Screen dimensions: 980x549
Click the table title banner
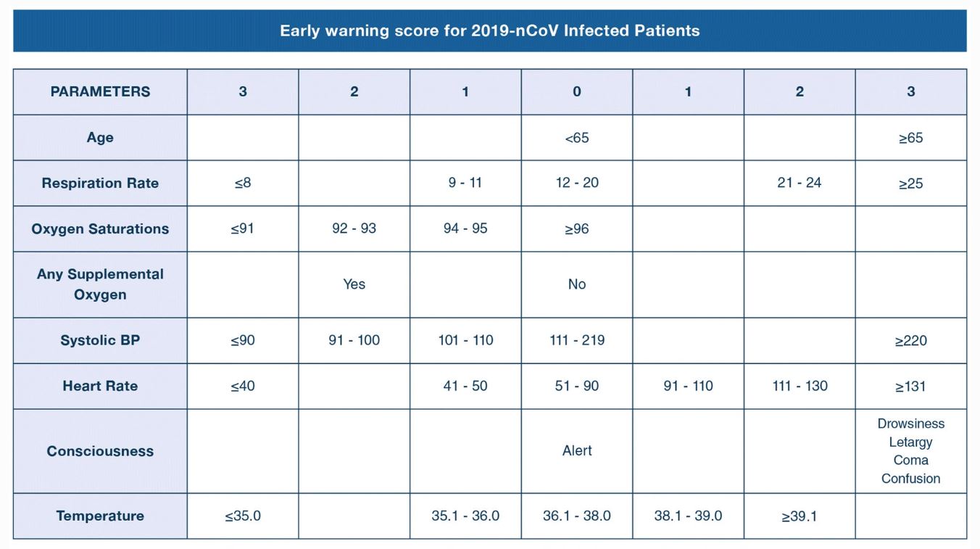point(490,30)
